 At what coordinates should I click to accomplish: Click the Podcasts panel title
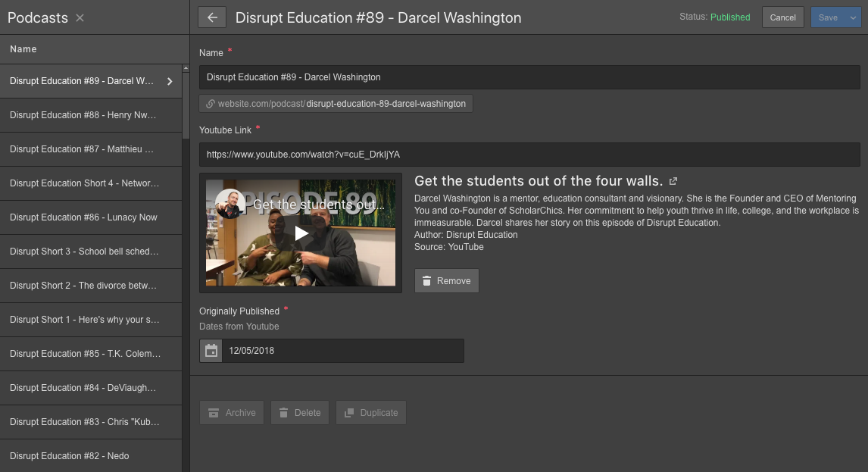click(38, 17)
